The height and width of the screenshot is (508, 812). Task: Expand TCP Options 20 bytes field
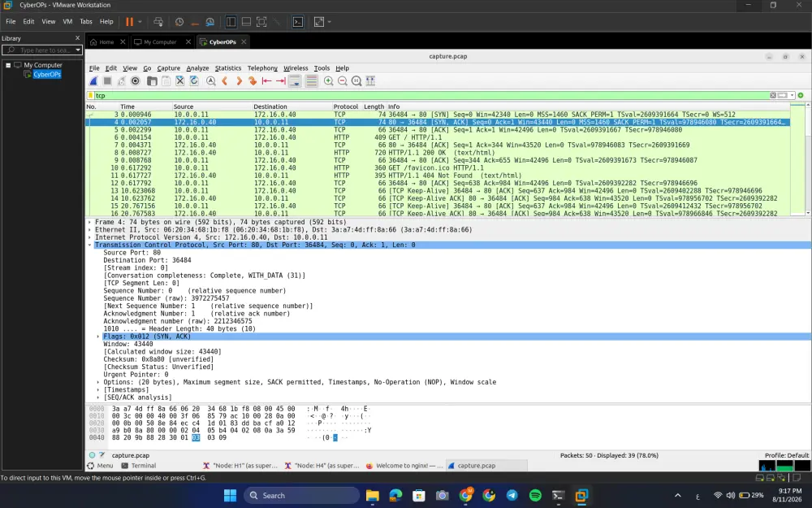(98, 382)
